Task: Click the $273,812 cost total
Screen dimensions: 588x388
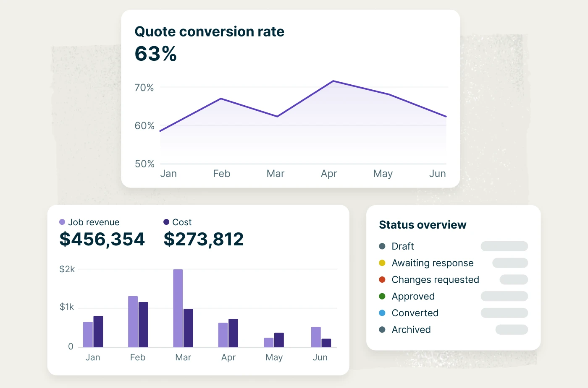Action: point(203,239)
